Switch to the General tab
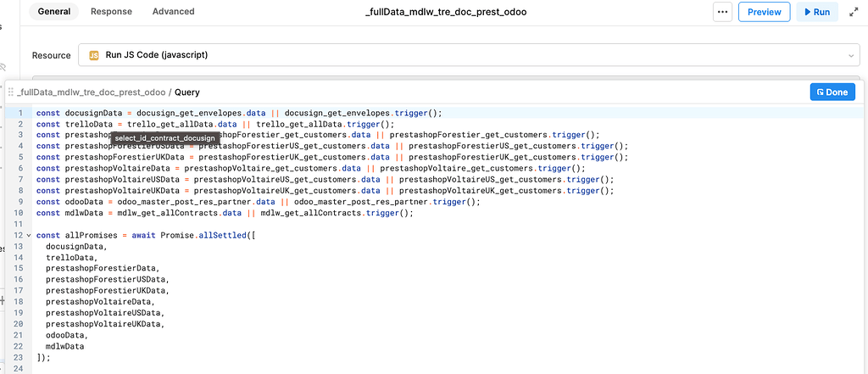Screen dimensions: 868x374 click(x=54, y=12)
